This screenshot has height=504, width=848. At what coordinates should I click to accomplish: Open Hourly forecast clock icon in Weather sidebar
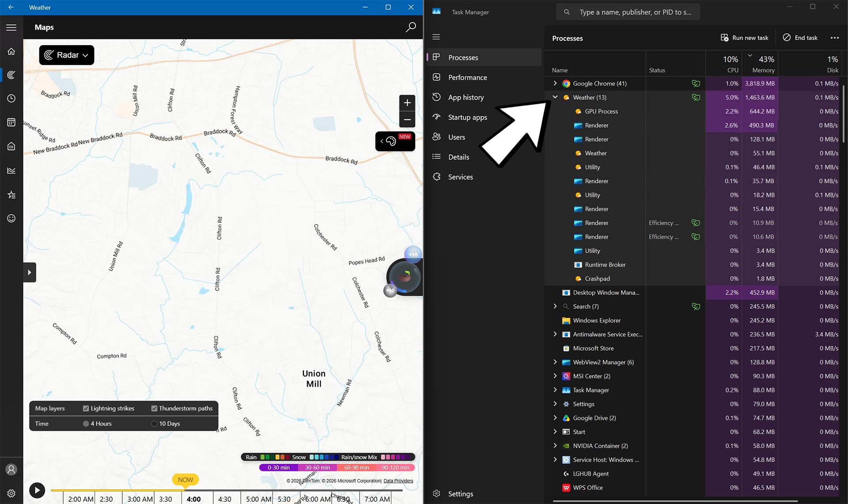(x=11, y=99)
